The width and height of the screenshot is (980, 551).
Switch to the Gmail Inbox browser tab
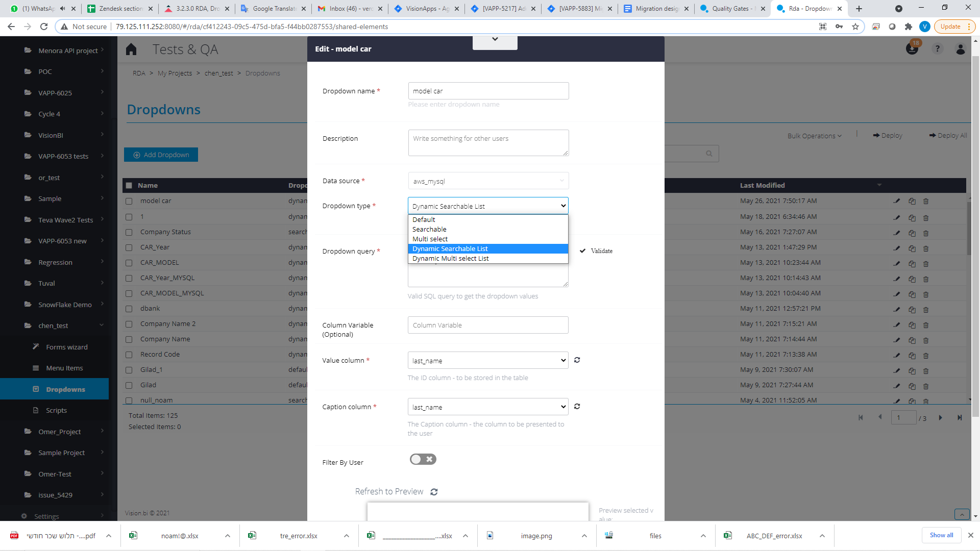pos(350,9)
